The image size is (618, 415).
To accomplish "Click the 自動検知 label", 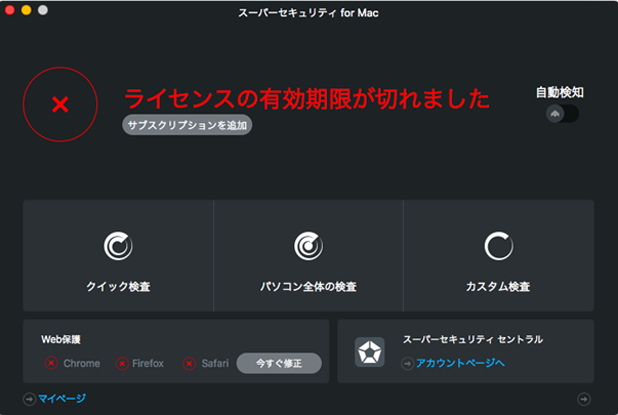I will click(x=560, y=92).
